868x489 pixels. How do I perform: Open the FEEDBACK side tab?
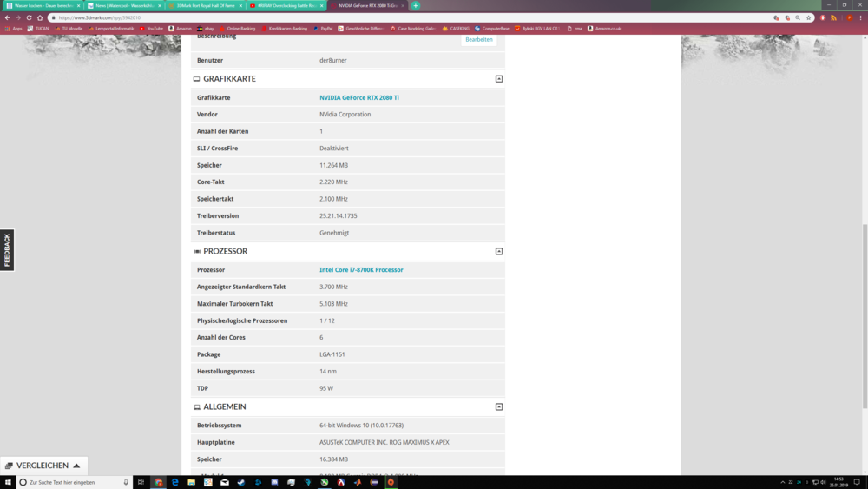[x=7, y=250]
